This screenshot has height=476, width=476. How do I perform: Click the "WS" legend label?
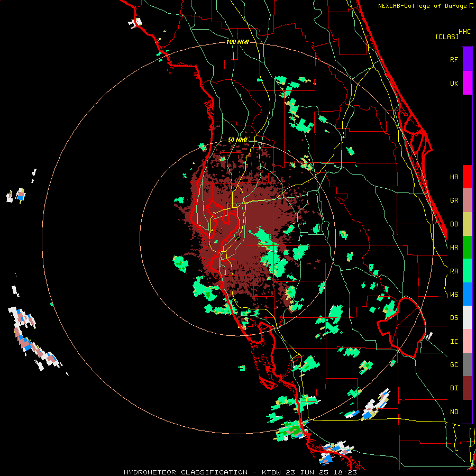pyautogui.click(x=454, y=294)
